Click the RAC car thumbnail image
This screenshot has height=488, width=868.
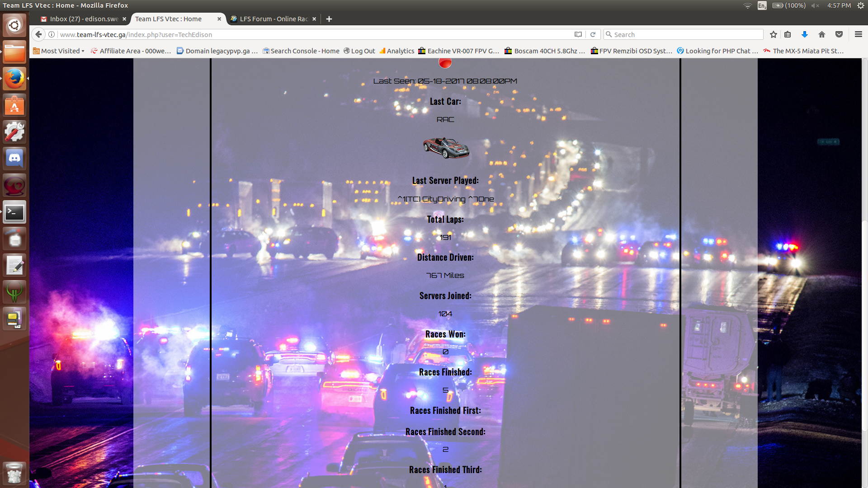pyautogui.click(x=446, y=148)
